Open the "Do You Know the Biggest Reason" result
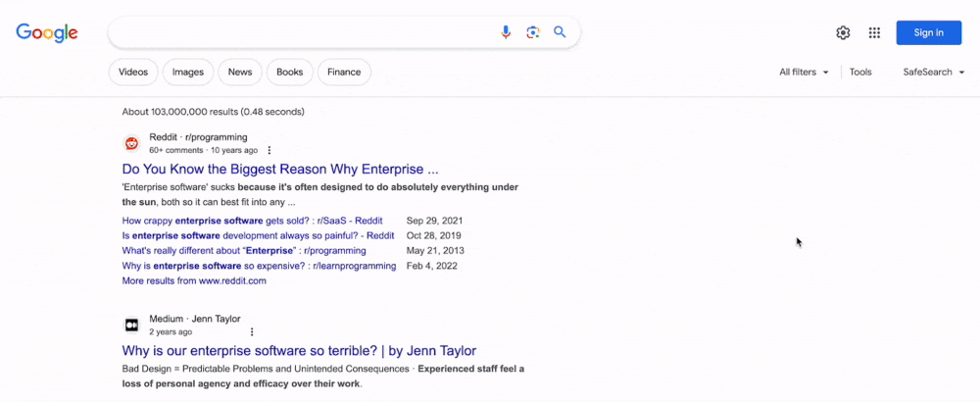This screenshot has height=402, width=980. (280, 169)
